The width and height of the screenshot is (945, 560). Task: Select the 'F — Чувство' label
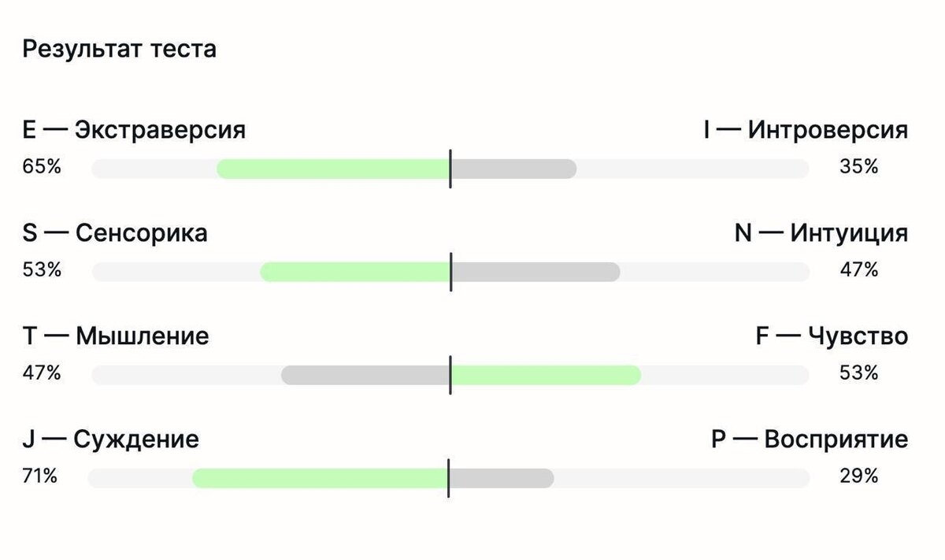tap(832, 336)
